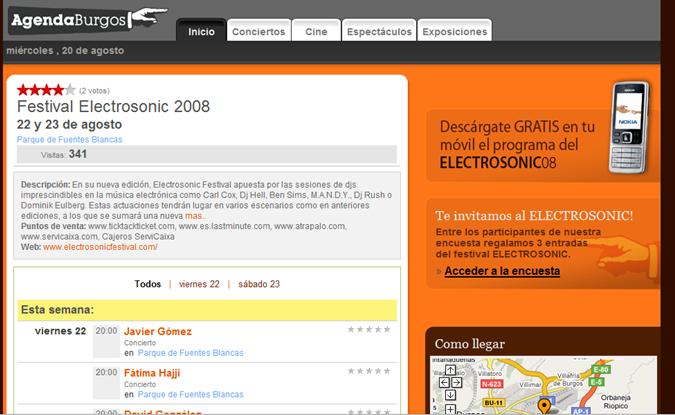This screenshot has width=675, height=415.
Task: Expand description with the 'mas..' link
Action: pos(195,216)
